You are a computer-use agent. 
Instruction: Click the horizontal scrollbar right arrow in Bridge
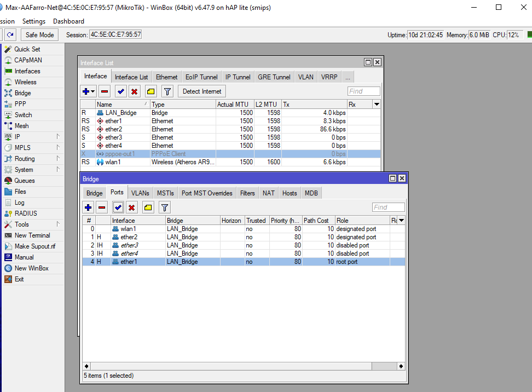coord(401,366)
